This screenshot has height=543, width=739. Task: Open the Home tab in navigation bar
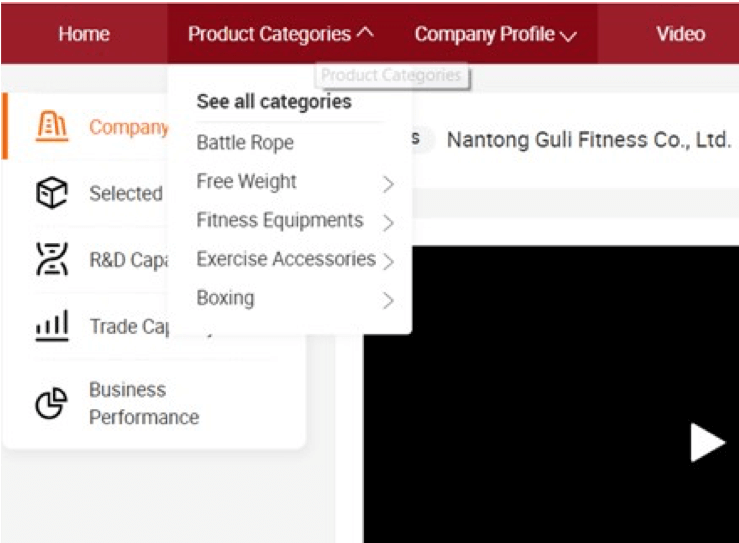pyautogui.click(x=84, y=34)
